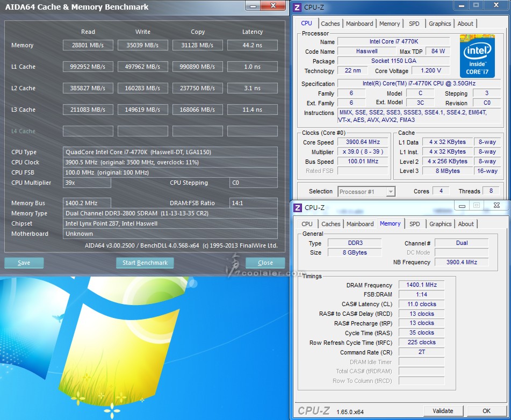Click Core Speed field 3900.64 MHz
The width and height of the screenshot is (511, 420).
click(x=363, y=142)
